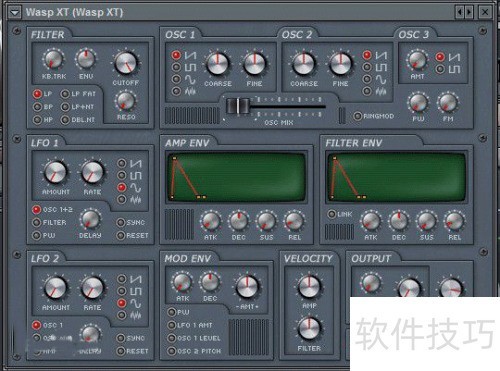The image size is (500, 371).
Task: Select OSC 1 noise waveform
Action: (x=176, y=91)
